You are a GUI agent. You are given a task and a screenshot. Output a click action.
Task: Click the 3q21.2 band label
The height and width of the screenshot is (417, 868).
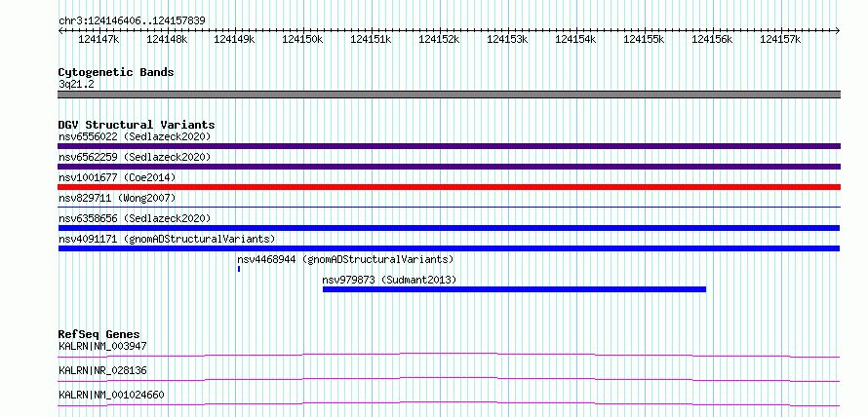tap(76, 84)
